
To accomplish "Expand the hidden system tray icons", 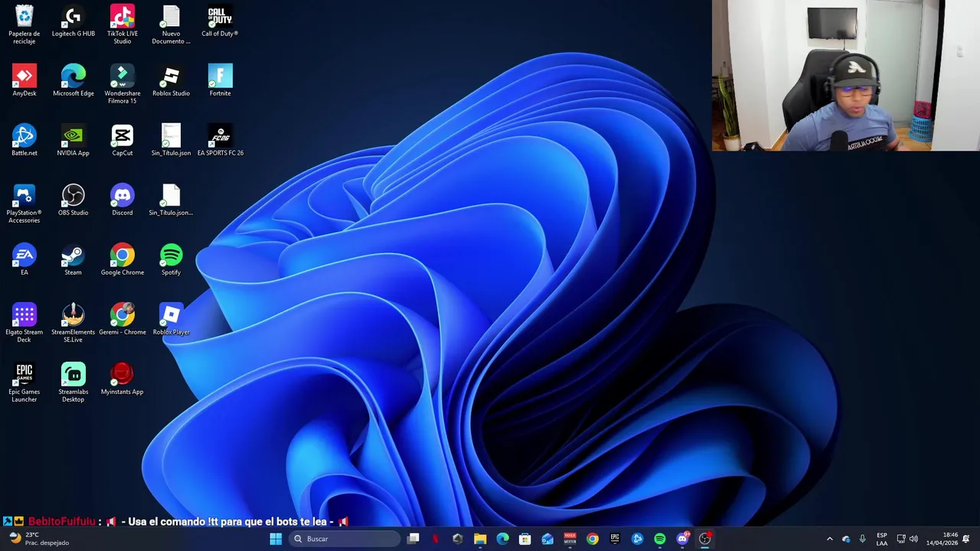I will click(829, 539).
